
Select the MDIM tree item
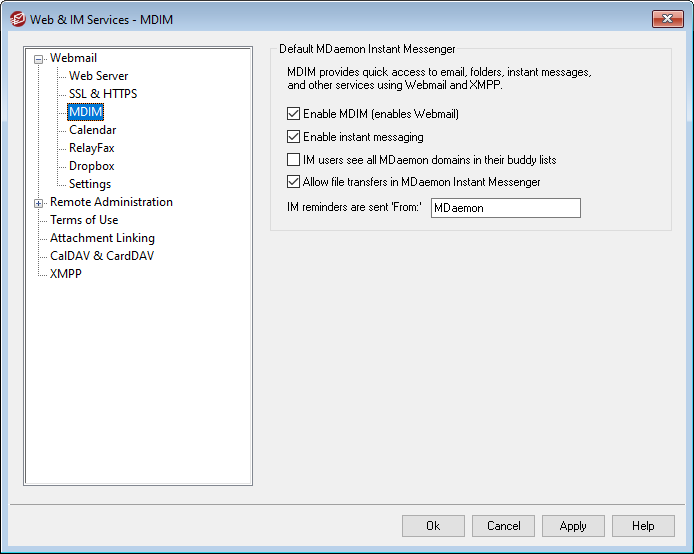(86, 112)
